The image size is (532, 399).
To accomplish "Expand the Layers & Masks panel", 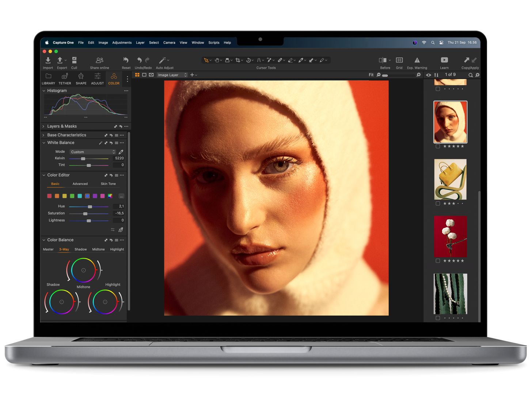I will pos(43,126).
